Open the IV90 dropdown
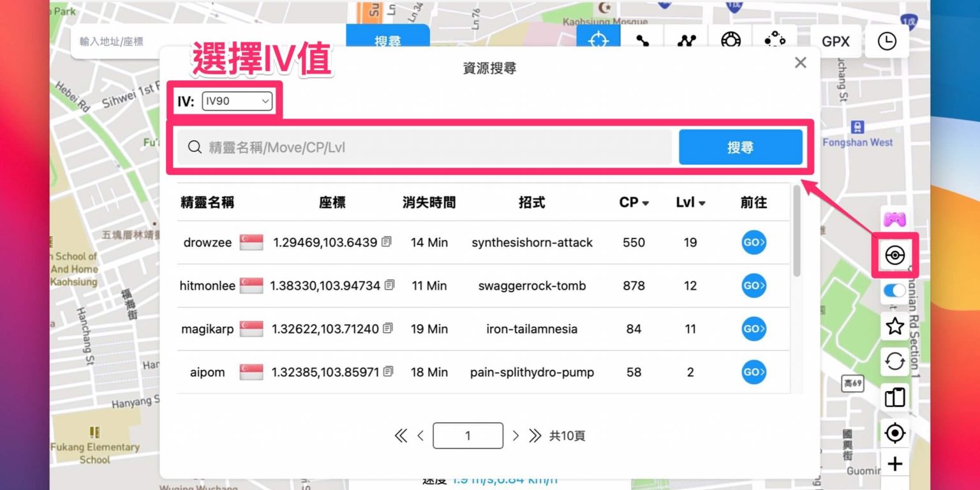980x490 pixels. coord(237,101)
